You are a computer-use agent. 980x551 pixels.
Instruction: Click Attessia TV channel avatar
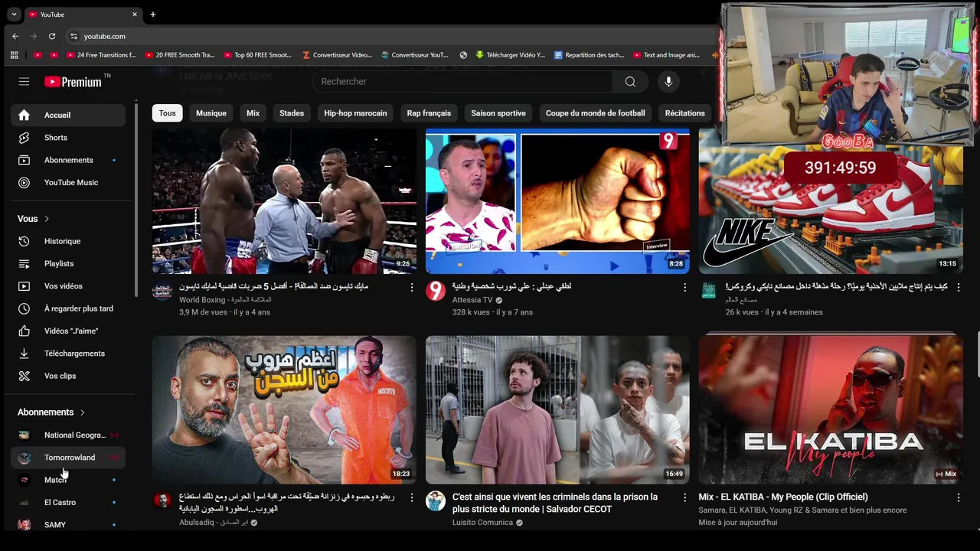[436, 291]
